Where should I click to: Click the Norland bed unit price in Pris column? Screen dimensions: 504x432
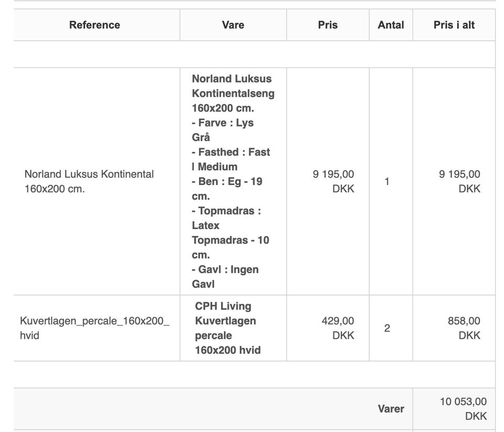[333, 181]
